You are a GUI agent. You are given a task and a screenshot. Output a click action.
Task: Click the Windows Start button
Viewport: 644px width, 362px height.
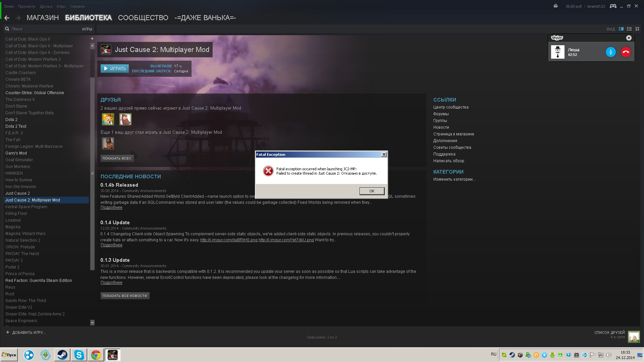click(x=9, y=355)
